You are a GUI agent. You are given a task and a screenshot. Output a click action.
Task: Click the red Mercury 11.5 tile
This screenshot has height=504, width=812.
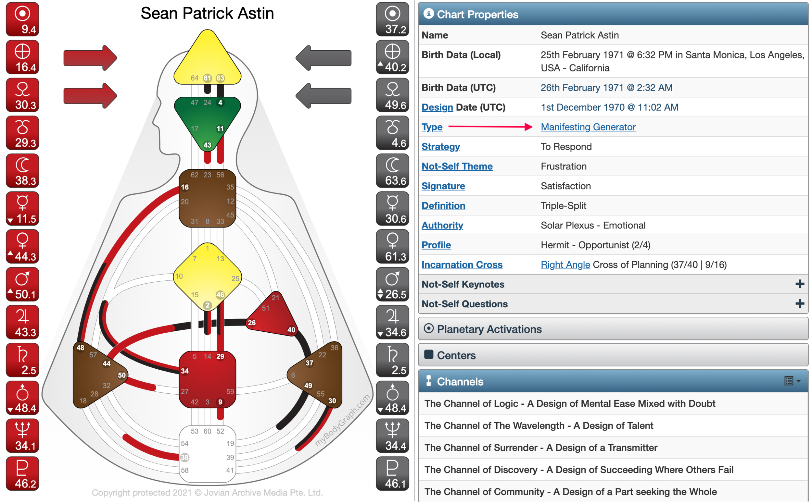[x=22, y=209]
